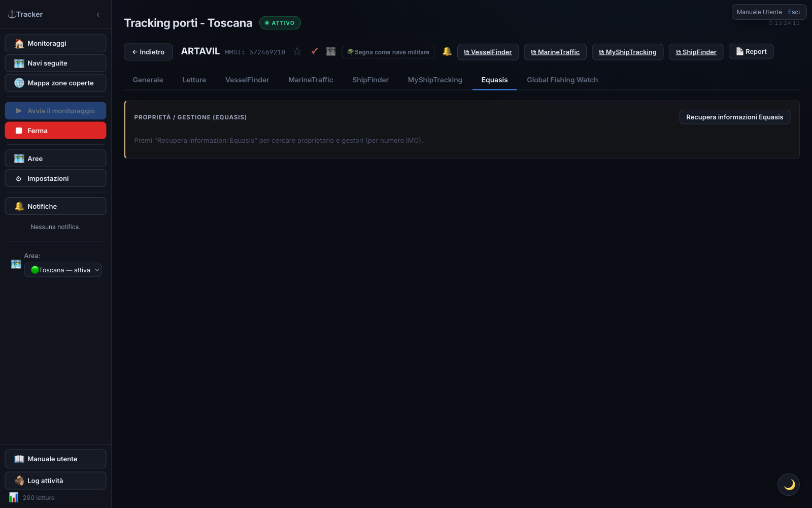The image size is (812, 508).
Task: Switch to the MyShipTracking tab
Action: click(435, 80)
